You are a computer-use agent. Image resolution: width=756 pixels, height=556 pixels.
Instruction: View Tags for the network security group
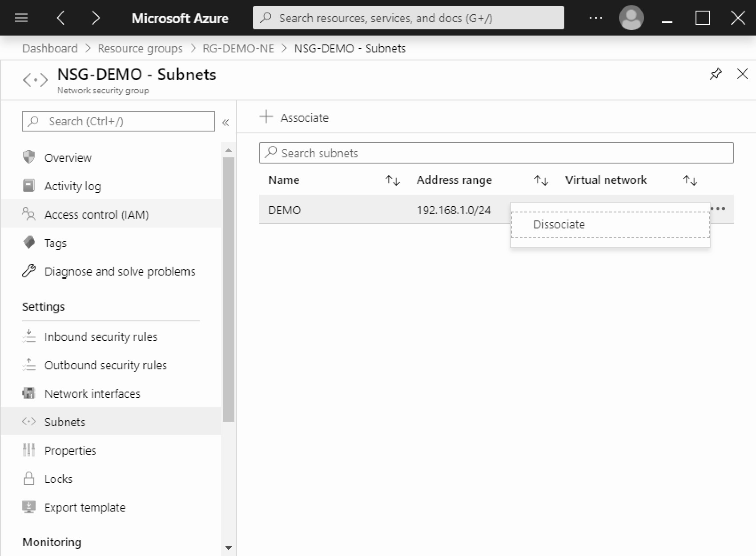pyautogui.click(x=55, y=243)
